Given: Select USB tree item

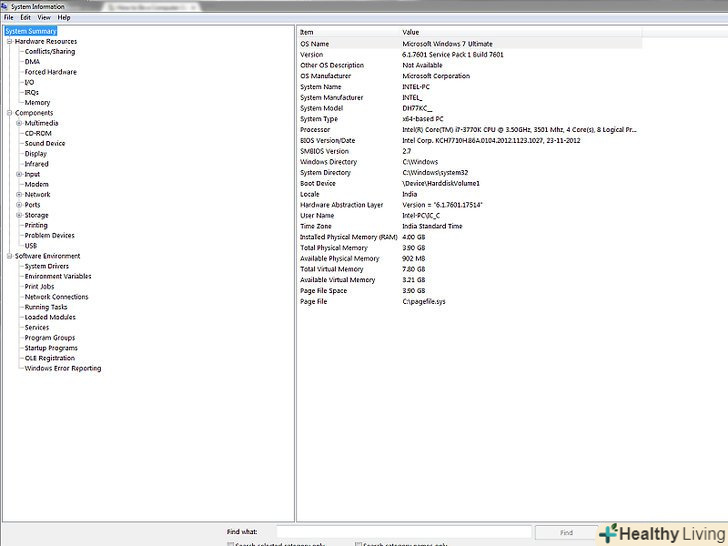Looking at the screenshot, I should (x=31, y=246).
